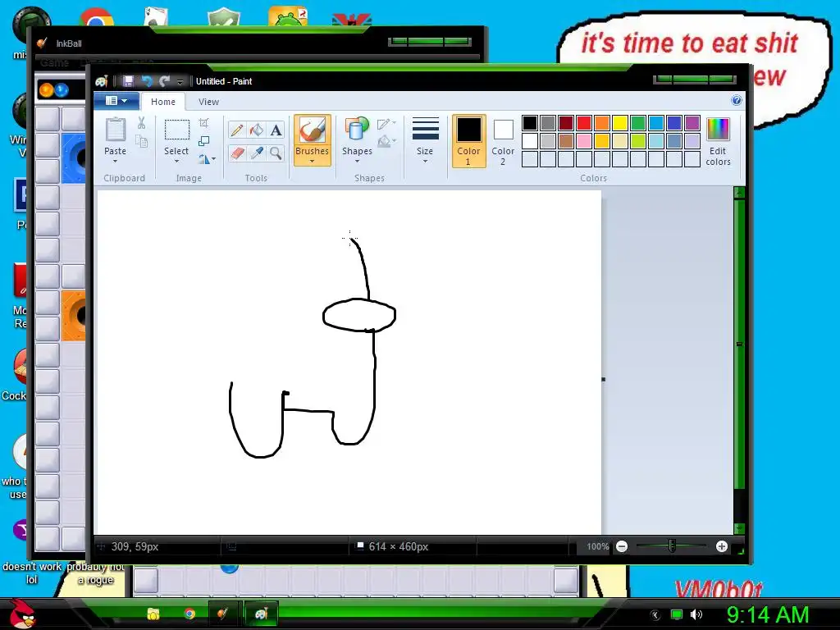This screenshot has width=840, height=630.
Task: Click the Shapes gallery icon
Action: click(x=357, y=130)
